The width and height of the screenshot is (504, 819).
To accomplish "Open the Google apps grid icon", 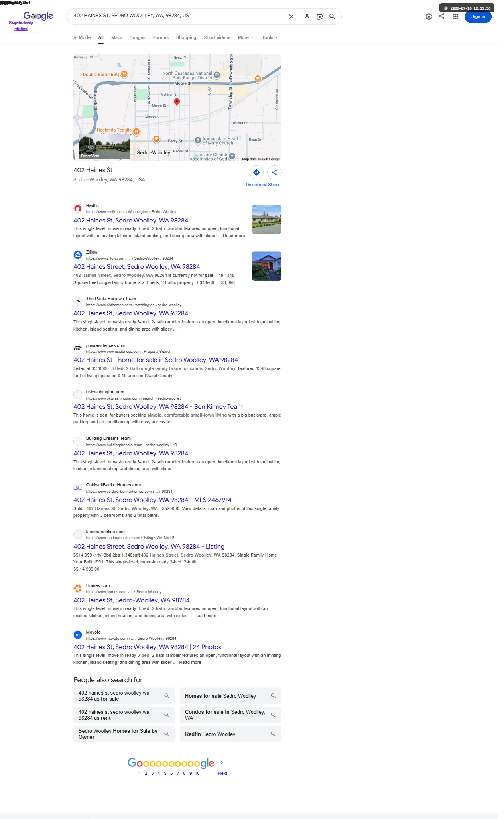I will pyautogui.click(x=455, y=17).
